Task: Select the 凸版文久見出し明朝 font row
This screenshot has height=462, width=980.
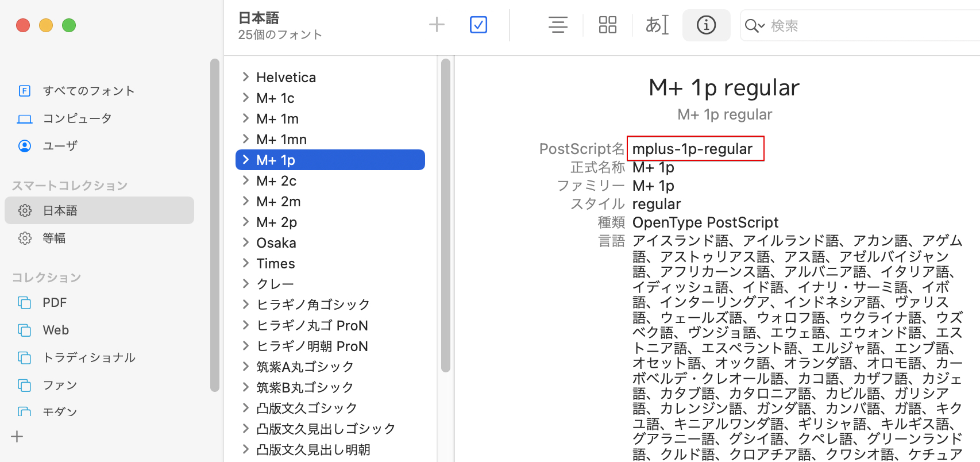Action: coord(330,449)
